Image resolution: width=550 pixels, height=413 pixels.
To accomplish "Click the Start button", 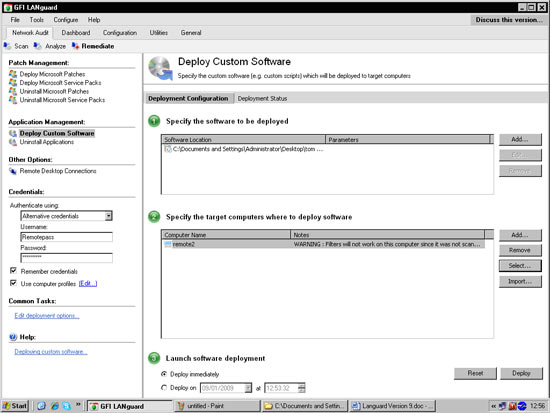I will (15, 406).
